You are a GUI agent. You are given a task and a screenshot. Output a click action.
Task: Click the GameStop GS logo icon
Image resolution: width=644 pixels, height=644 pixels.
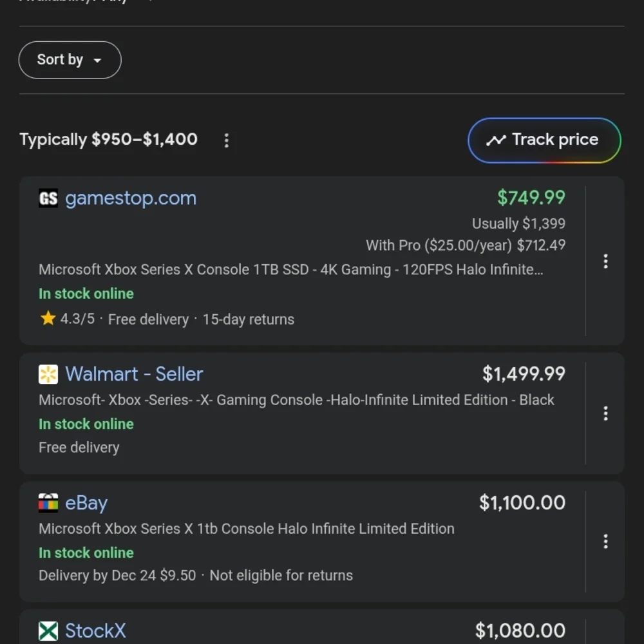[48, 198]
